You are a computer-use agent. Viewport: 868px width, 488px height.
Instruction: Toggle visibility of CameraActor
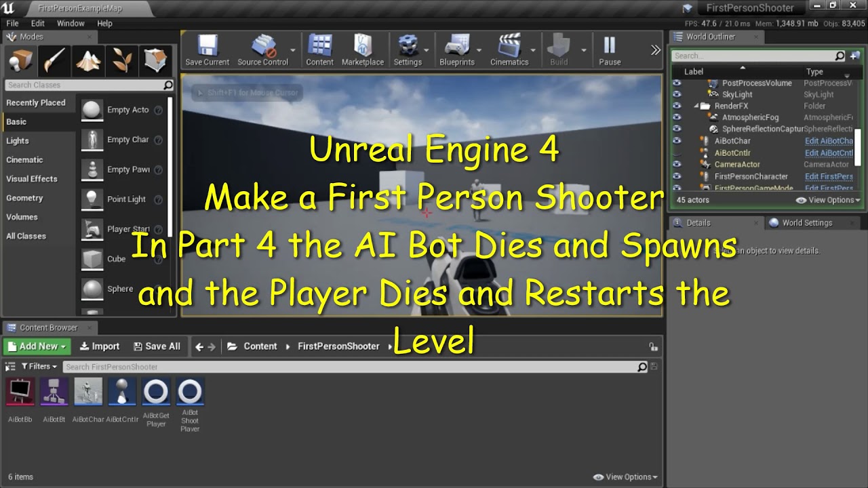[677, 165]
